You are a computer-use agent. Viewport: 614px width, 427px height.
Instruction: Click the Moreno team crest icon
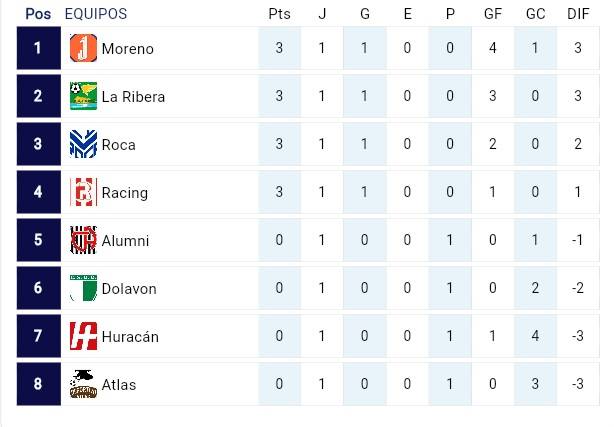83,48
